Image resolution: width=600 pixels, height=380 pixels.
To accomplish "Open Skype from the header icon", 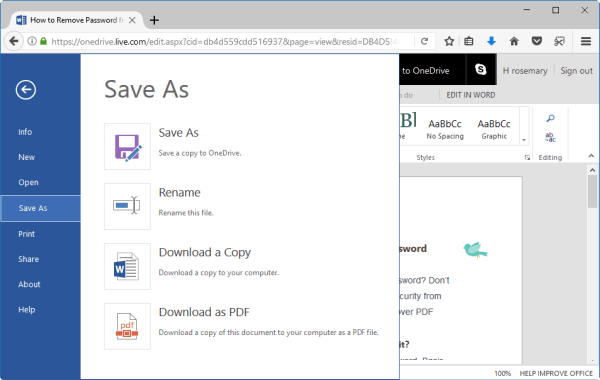I will (481, 69).
